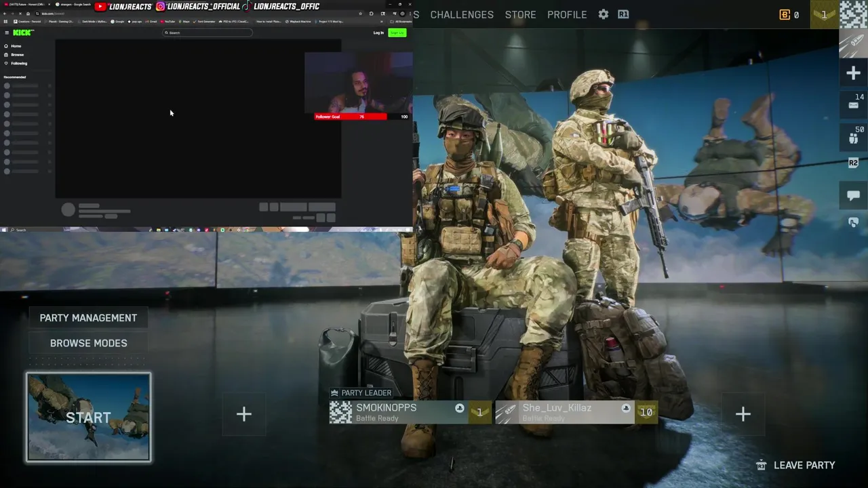
Task: Select She_Luv_Killaz party member card
Action: [x=576, y=412]
